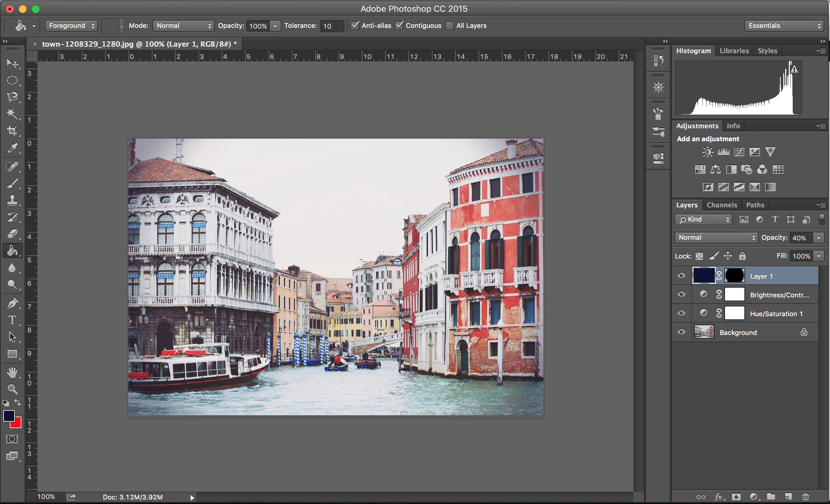
Task: Hide the Brightness/Contrast layer
Action: [x=682, y=294]
